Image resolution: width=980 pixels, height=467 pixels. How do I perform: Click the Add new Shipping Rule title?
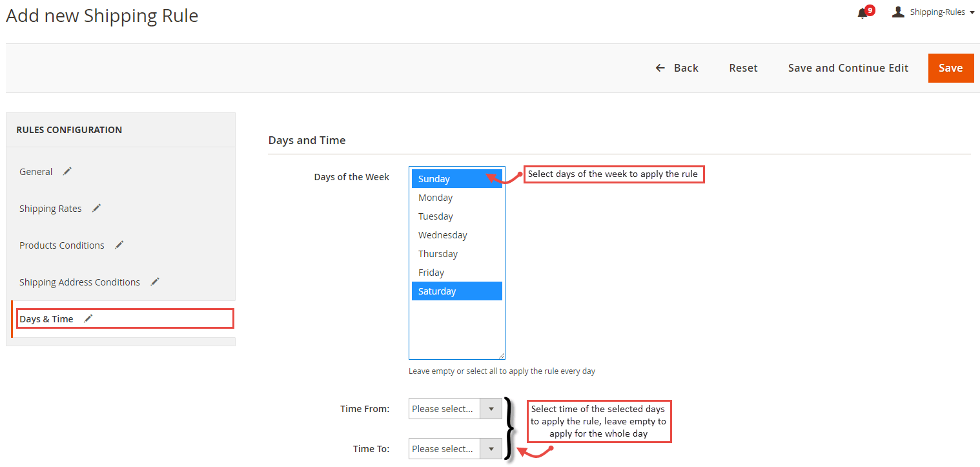click(102, 16)
